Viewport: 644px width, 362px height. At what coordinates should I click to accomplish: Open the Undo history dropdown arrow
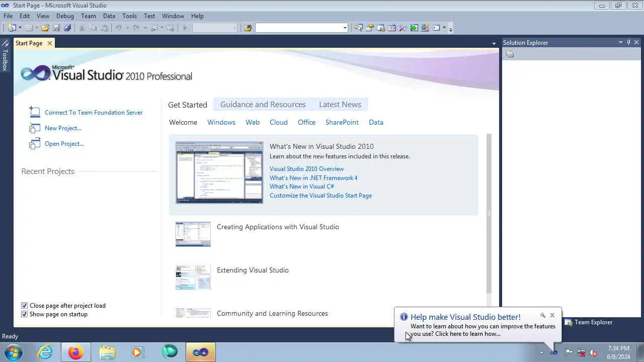(127, 28)
